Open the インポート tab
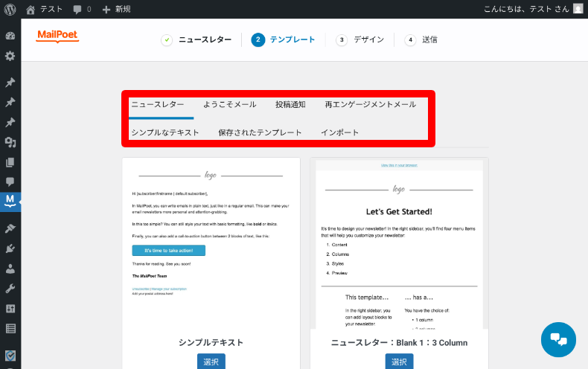Viewport: 588px width, 369px height. pyautogui.click(x=339, y=132)
